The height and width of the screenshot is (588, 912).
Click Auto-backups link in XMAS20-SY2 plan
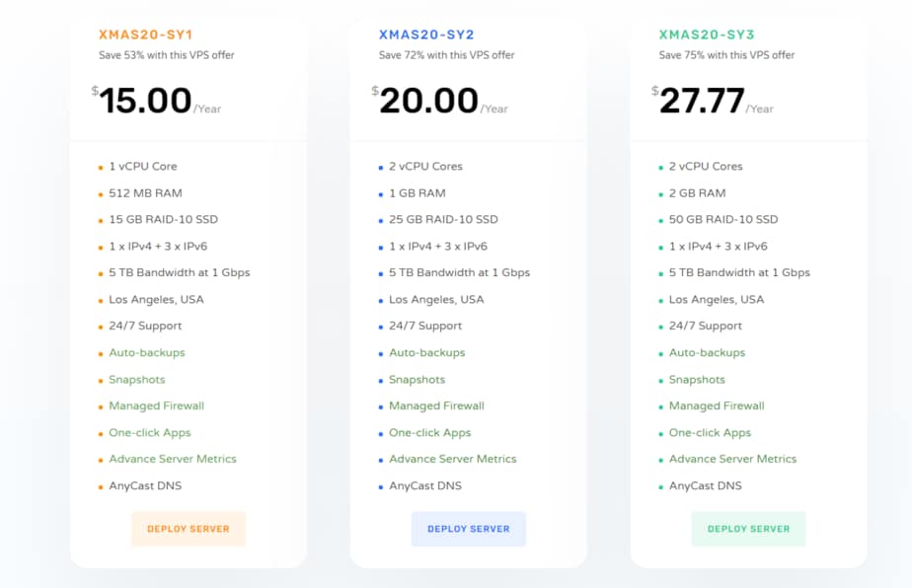click(427, 352)
